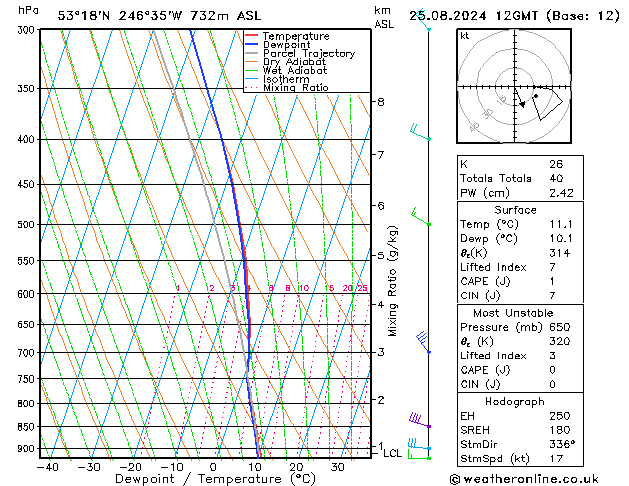This screenshot has width=629, height=486.
Task: Click the Surface section heading
Action: 515,210
